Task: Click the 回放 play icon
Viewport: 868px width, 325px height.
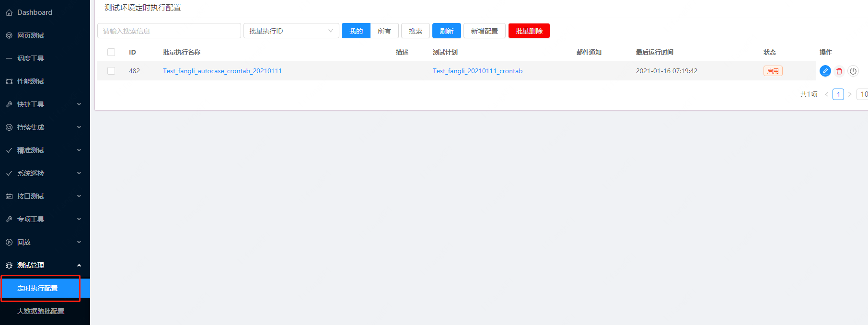Action: (9, 242)
